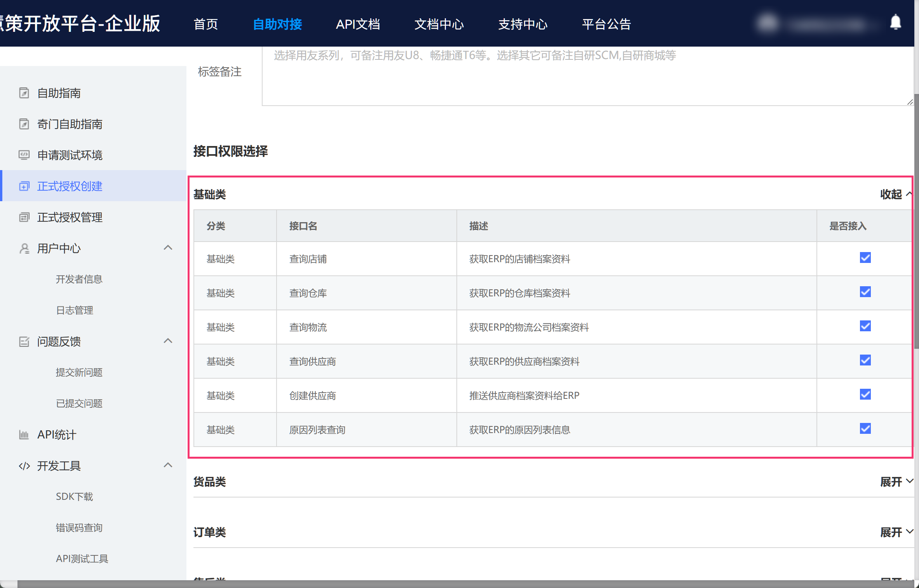
Task: Click the 申请测试环境 monitor icon
Action: click(24, 155)
